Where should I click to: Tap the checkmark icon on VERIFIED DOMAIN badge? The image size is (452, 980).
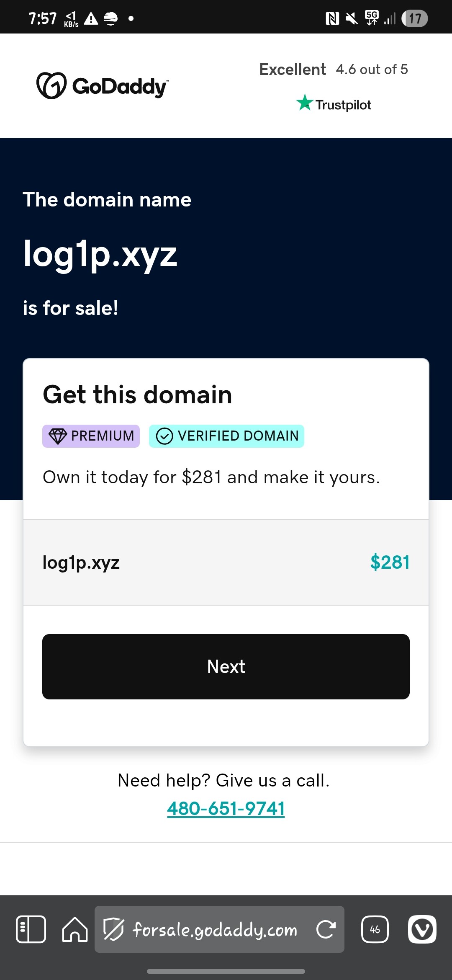coord(164,436)
